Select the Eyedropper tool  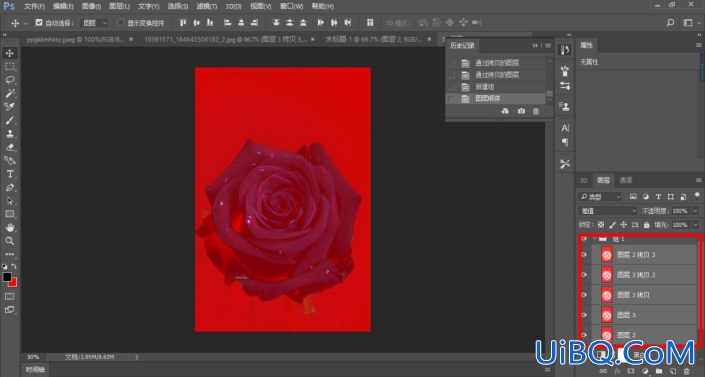click(x=9, y=107)
